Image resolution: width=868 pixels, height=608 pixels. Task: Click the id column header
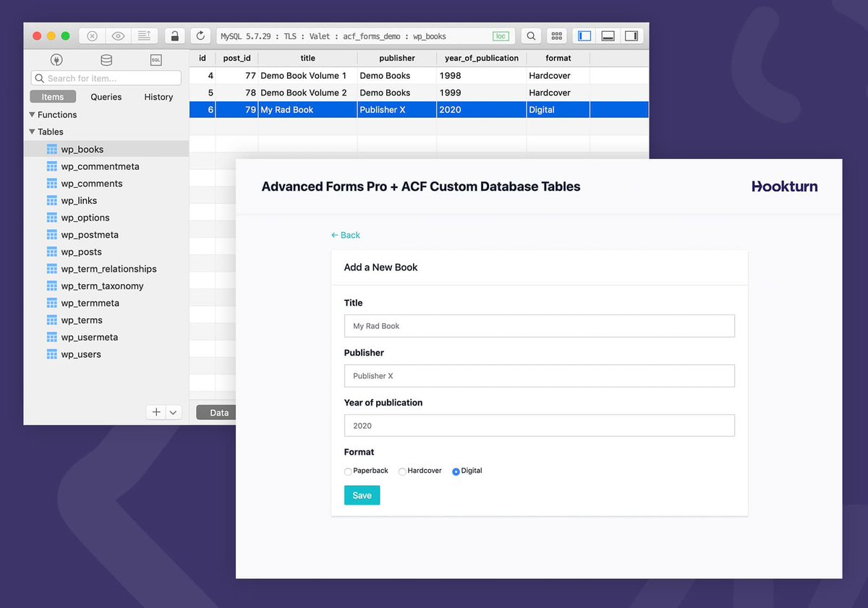tap(203, 58)
